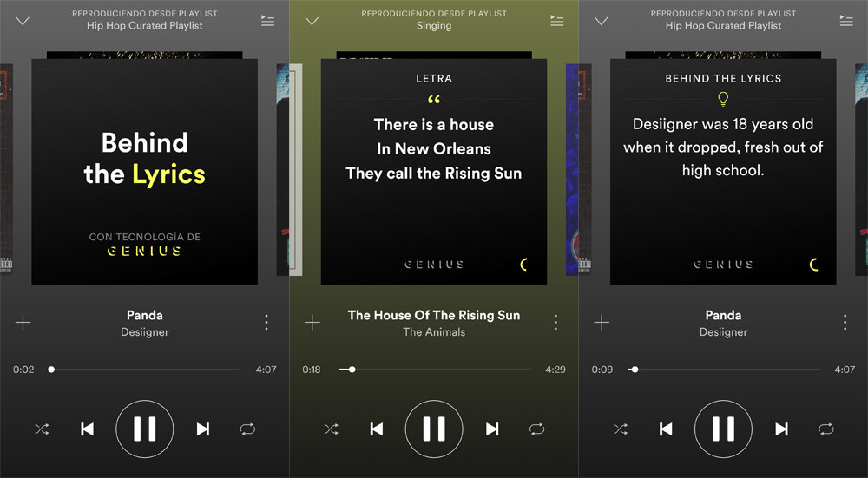Go to previous track in the right Panda player

[x=666, y=429]
